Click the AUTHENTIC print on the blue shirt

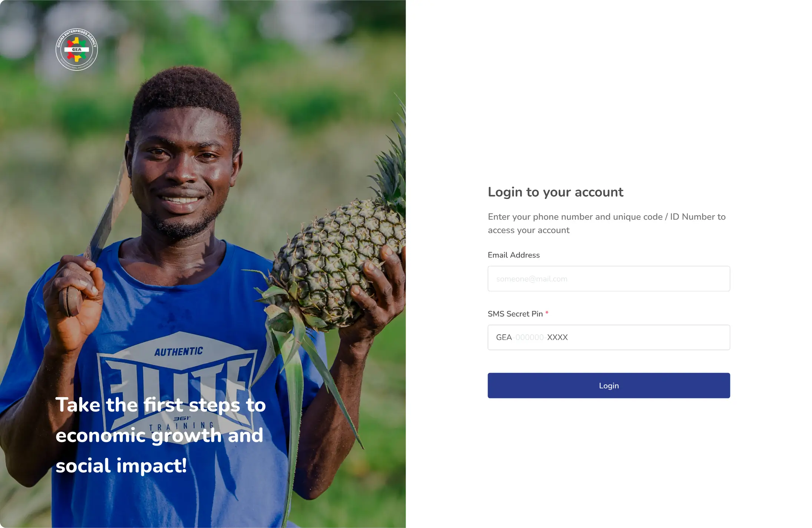(x=179, y=351)
